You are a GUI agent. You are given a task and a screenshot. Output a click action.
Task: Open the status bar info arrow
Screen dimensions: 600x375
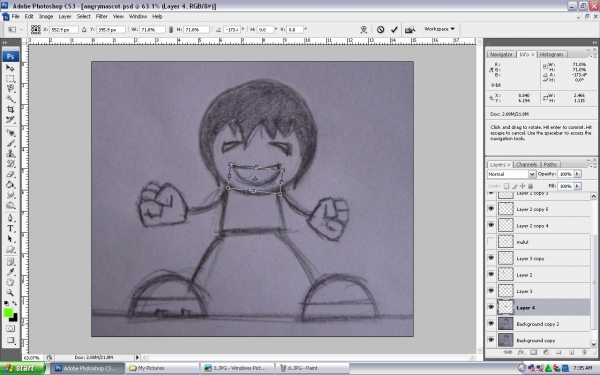point(137,357)
